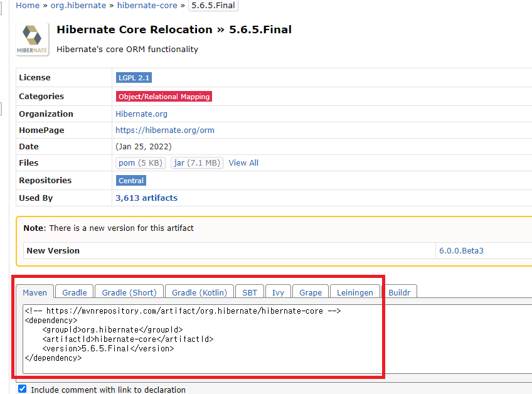Switch to the SBT tab
This screenshot has width=532, height=394.
point(250,292)
